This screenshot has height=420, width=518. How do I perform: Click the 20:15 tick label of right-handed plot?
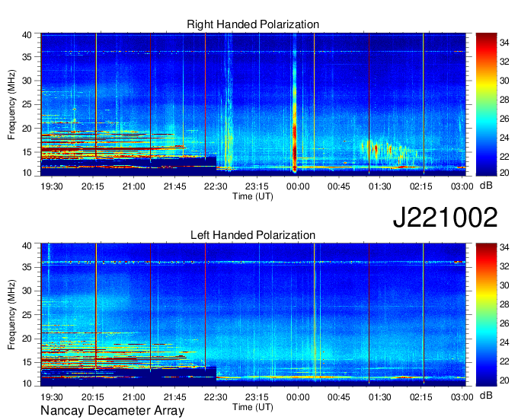click(92, 186)
